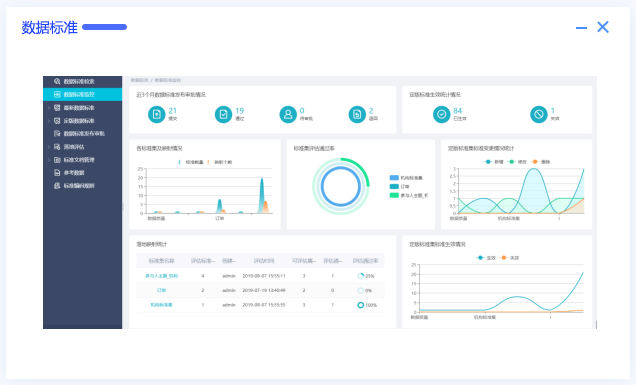Expand the 最新数据标准 sidebar menu
The height and width of the screenshot is (385, 636).
click(82, 108)
